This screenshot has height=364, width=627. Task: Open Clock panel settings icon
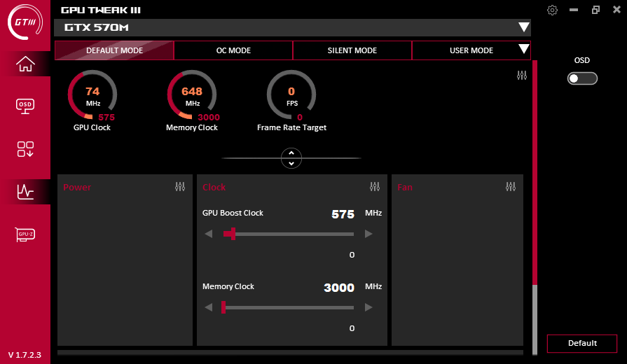[375, 187]
